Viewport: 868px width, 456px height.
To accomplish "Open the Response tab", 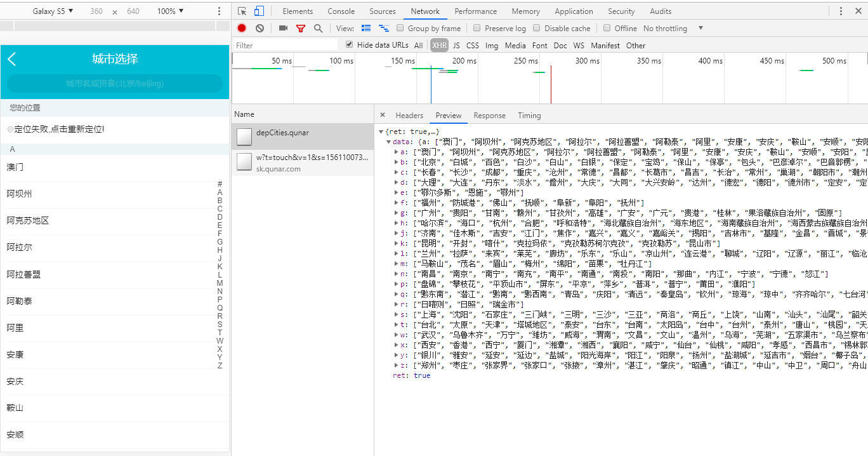I will pos(489,115).
